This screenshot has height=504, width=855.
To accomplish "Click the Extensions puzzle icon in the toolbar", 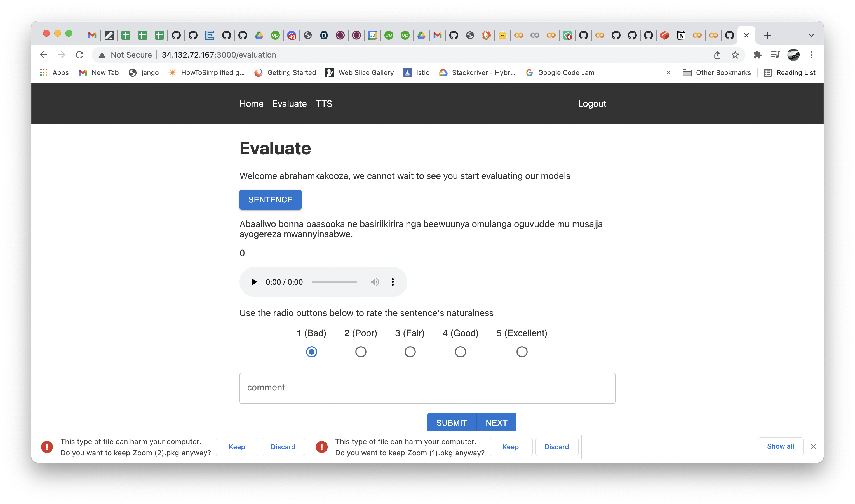I will pos(758,55).
